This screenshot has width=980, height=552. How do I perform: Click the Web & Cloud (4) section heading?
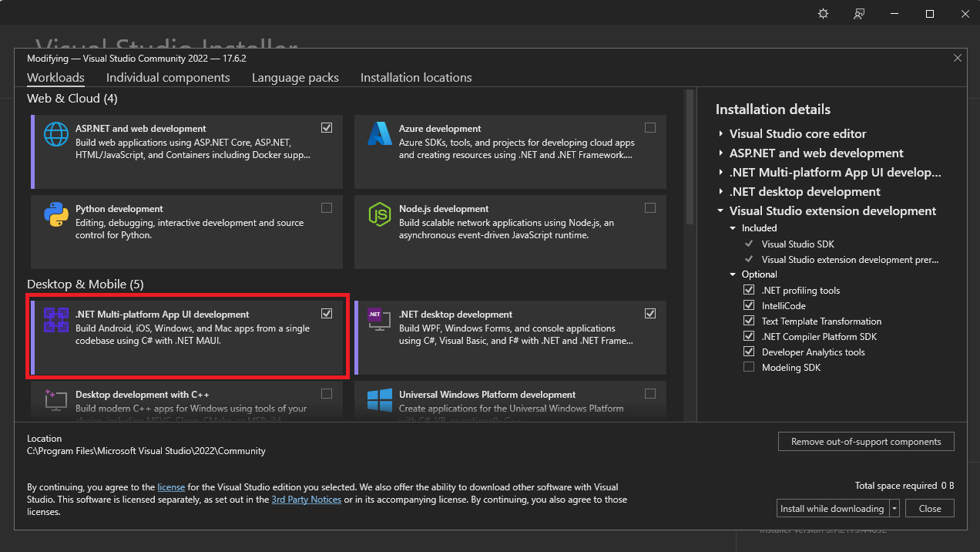tap(72, 99)
